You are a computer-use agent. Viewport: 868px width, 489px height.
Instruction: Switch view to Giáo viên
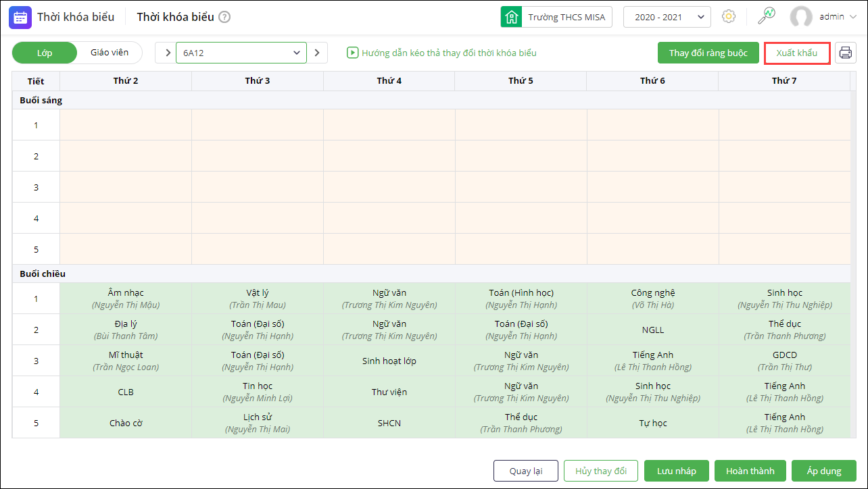pos(110,53)
